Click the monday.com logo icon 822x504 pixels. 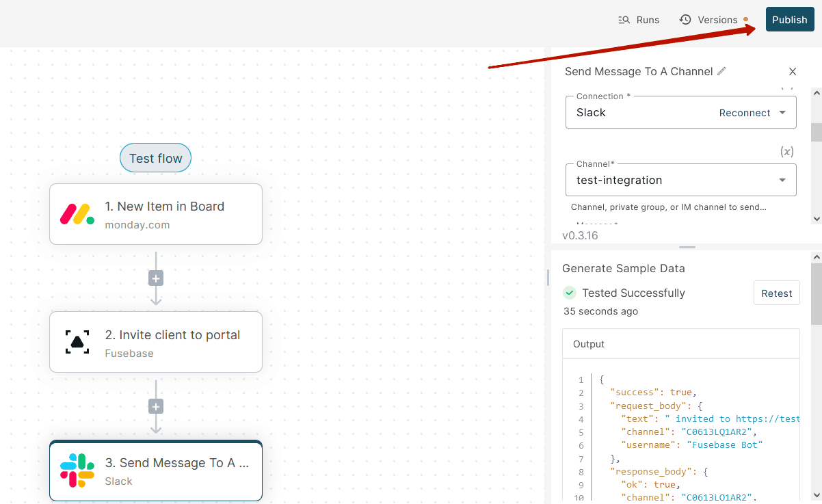pos(77,214)
